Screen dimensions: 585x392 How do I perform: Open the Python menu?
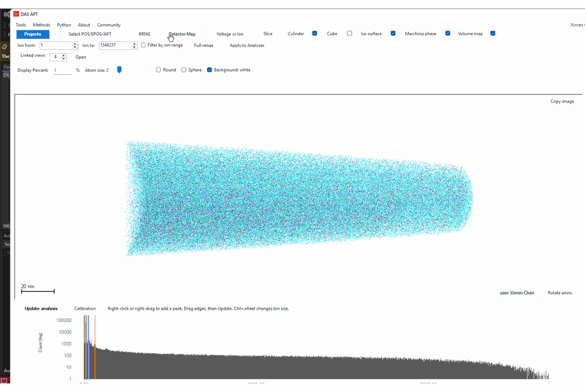[x=64, y=25]
